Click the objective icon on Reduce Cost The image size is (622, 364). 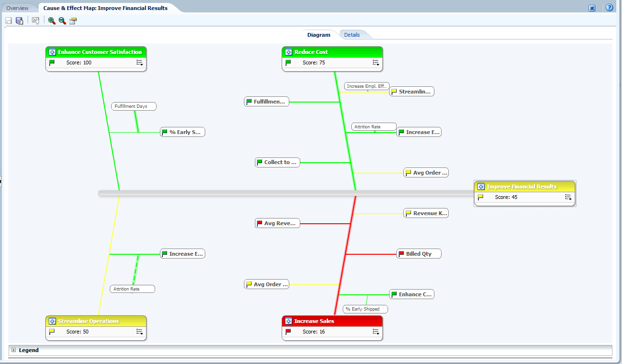coord(288,52)
